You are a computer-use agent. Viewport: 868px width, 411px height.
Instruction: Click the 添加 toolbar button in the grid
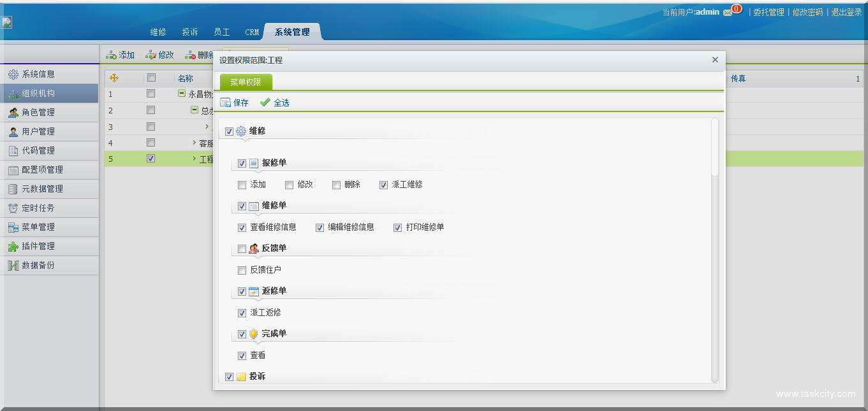(120, 55)
